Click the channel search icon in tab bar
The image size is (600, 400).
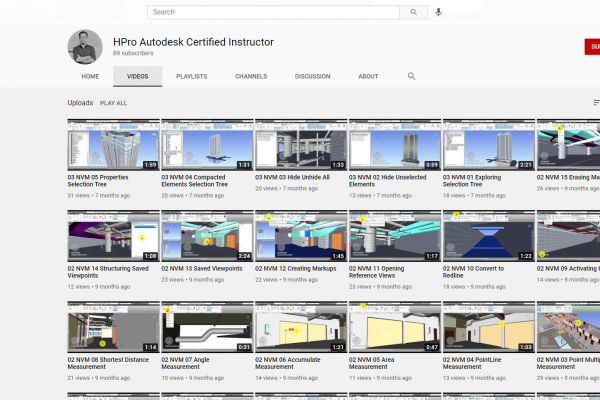pos(411,76)
